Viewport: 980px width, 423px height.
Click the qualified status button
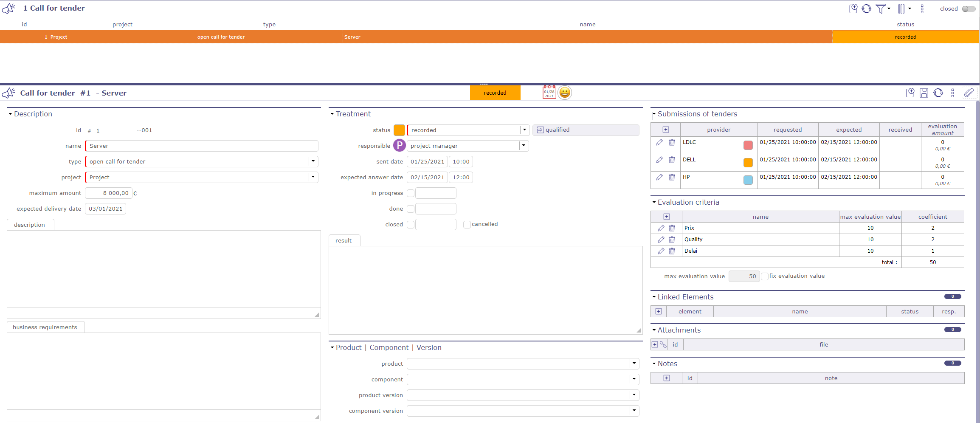(x=586, y=130)
